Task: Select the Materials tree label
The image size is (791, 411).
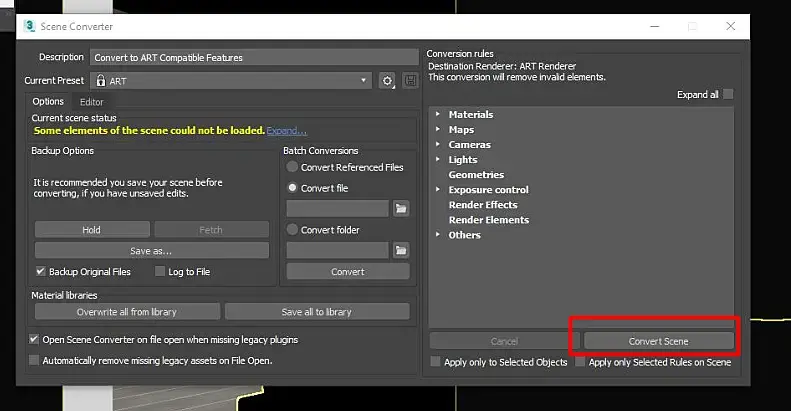Action: tap(471, 114)
